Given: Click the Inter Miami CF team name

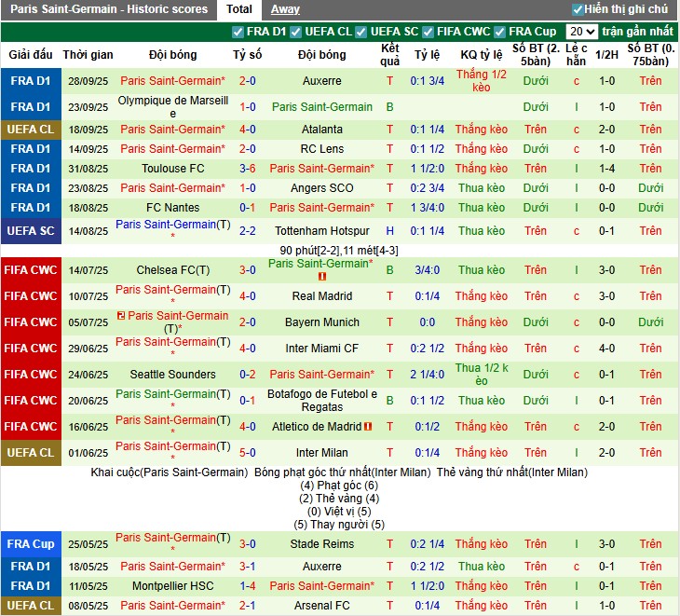Looking at the screenshot, I should pyautogui.click(x=322, y=349).
